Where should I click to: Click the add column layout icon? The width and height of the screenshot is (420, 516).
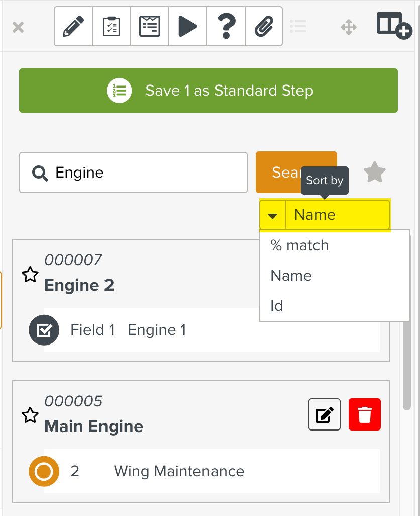coord(394,25)
